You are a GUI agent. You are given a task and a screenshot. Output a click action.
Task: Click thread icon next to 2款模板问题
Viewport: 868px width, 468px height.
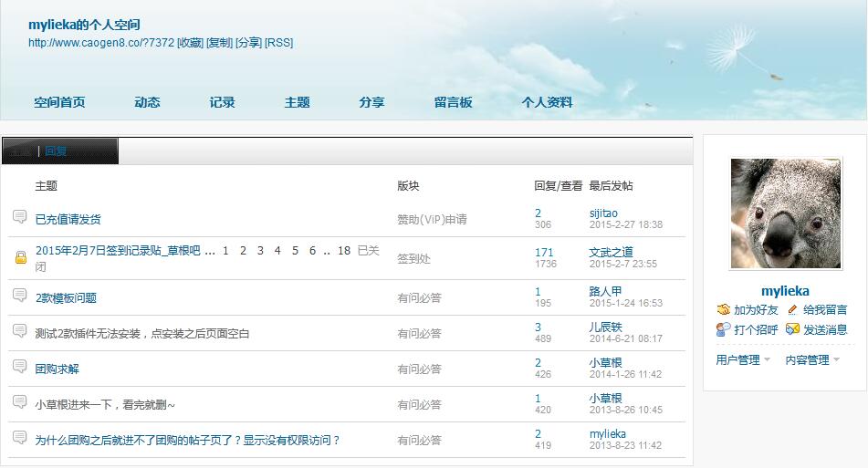coord(20,296)
